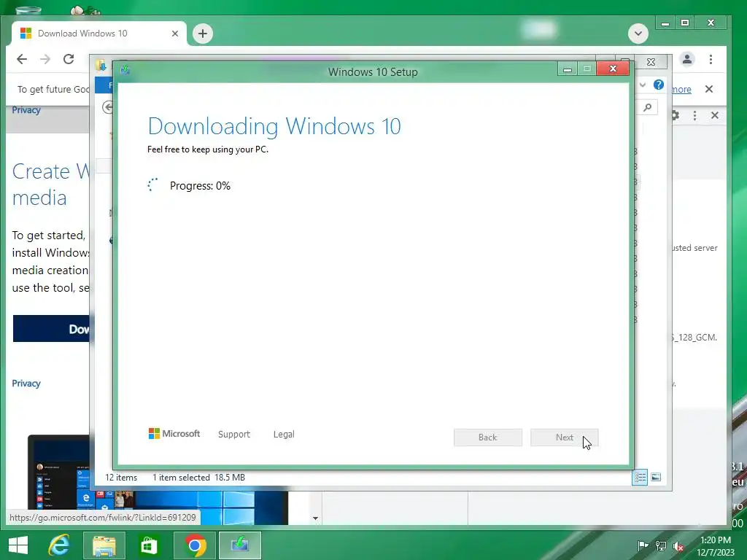
Task: Dismiss the Chrome info bar
Action: pyautogui.click(x=709, y=89)
